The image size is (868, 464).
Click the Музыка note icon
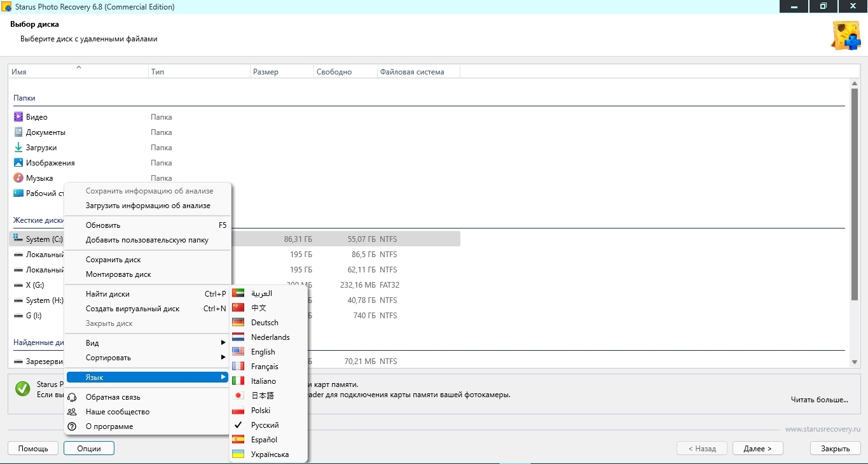click(x=18, y=178)
